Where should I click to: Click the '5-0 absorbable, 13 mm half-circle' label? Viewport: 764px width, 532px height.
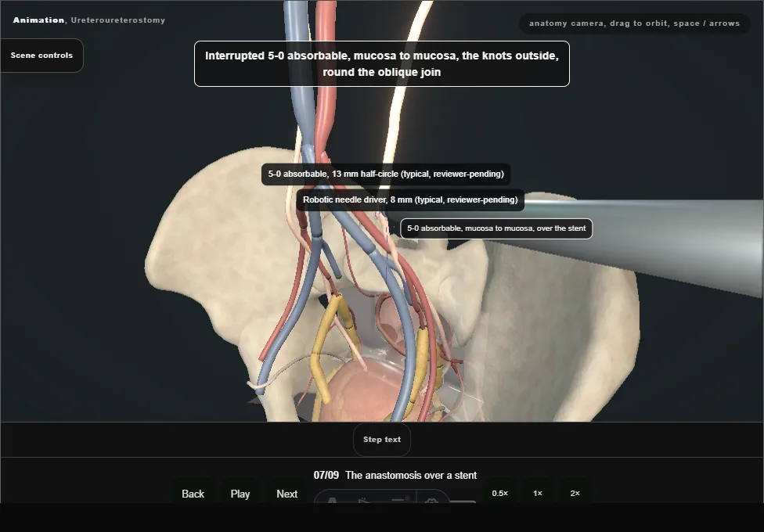point(386,174)
